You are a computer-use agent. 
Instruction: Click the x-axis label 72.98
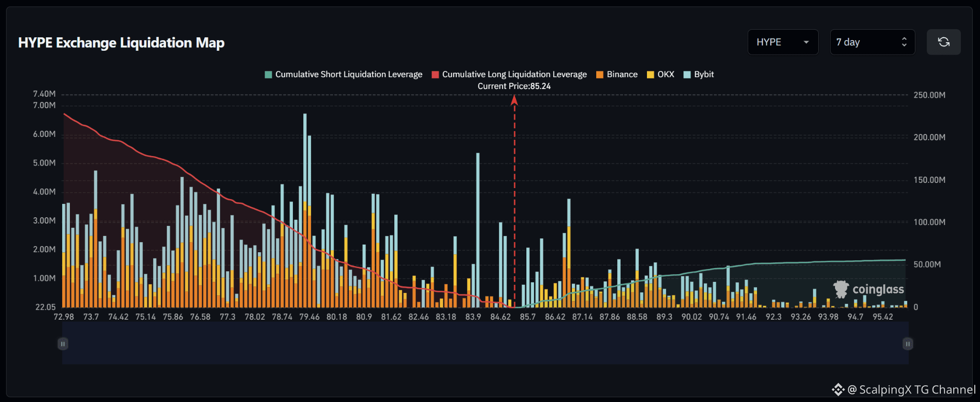pos(64,317)
